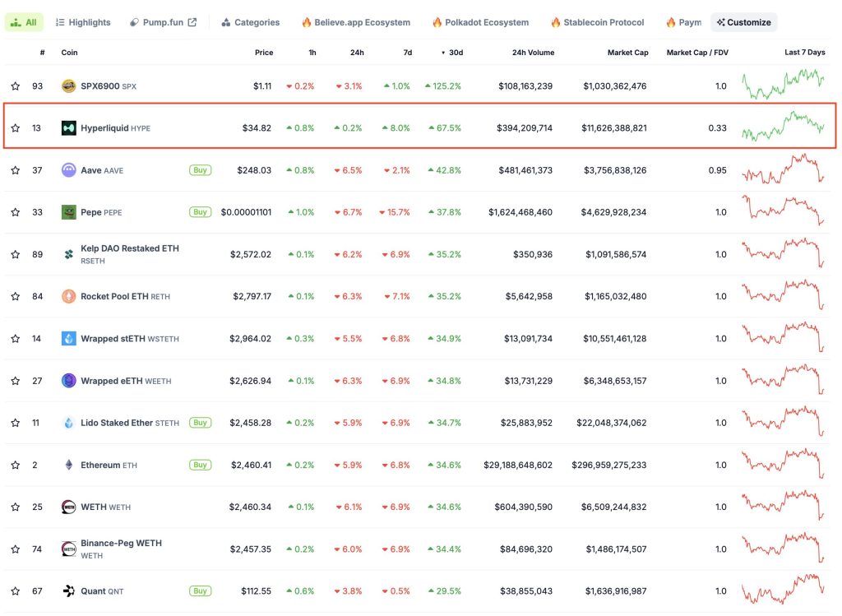Click the Kelp DAO Restaked ETH logo
The image size is (842, 616).
coord(69,254)
